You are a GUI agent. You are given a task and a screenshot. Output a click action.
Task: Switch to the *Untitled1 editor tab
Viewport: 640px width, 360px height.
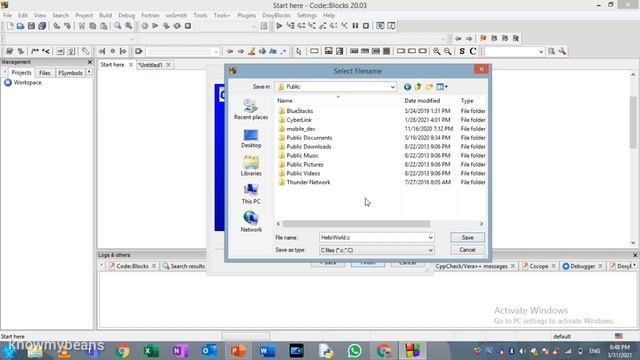[x=150, y=65]
